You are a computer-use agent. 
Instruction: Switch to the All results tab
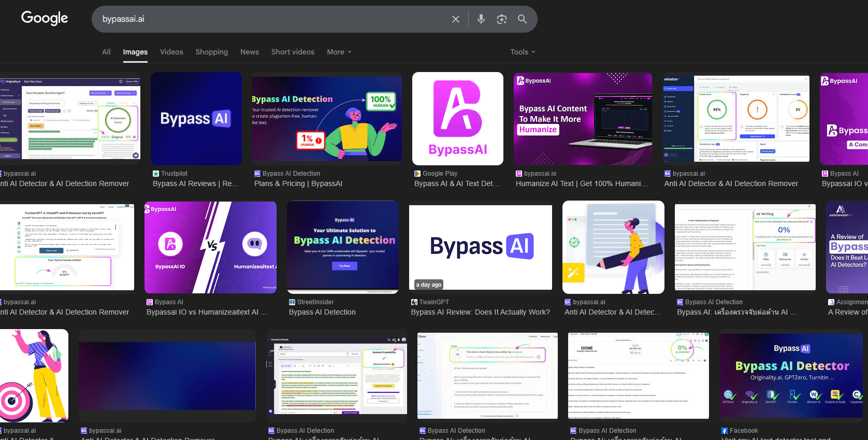[x=106, y=52]
